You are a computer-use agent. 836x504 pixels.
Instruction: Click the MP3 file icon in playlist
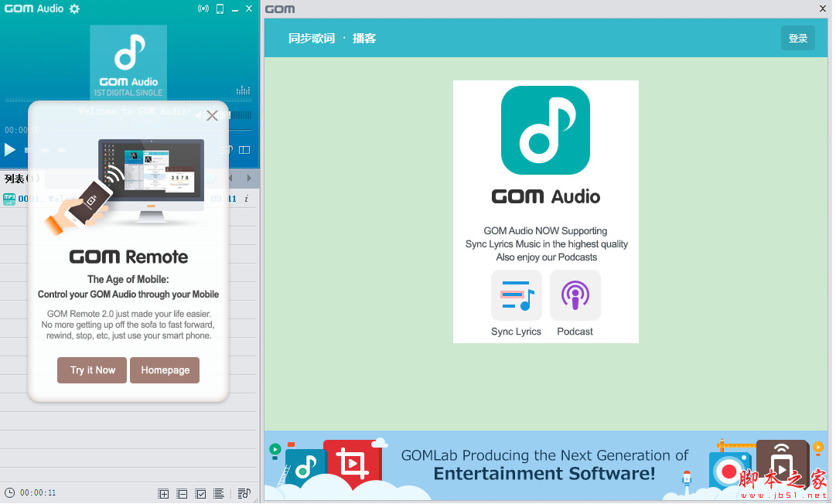tap(9, 199)
